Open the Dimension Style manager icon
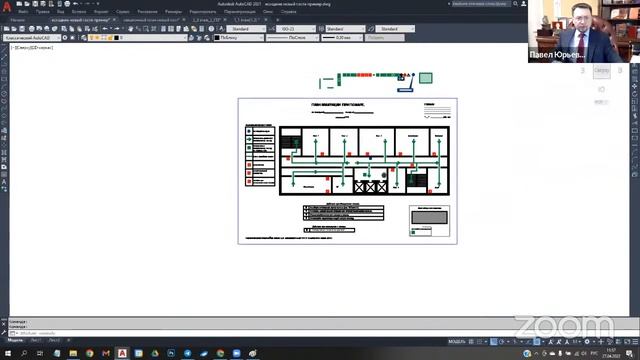 tap(271, 29)
